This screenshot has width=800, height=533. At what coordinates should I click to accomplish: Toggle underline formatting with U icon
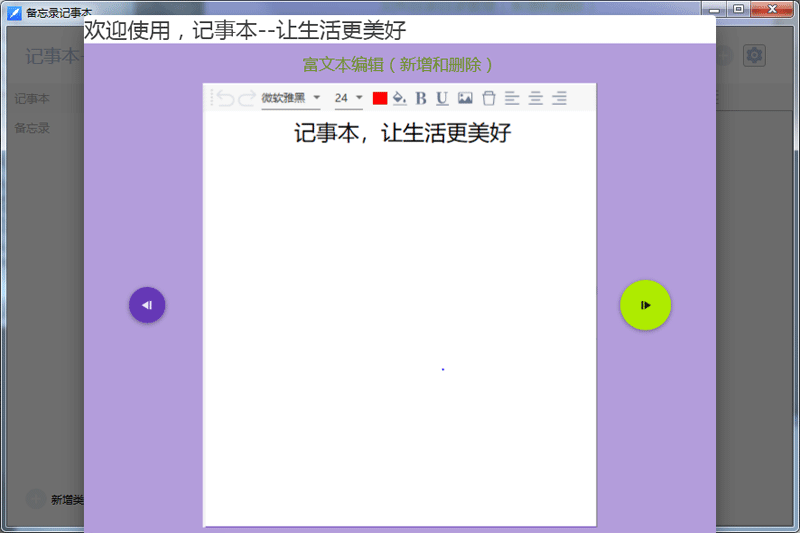[x=442, y=98]
